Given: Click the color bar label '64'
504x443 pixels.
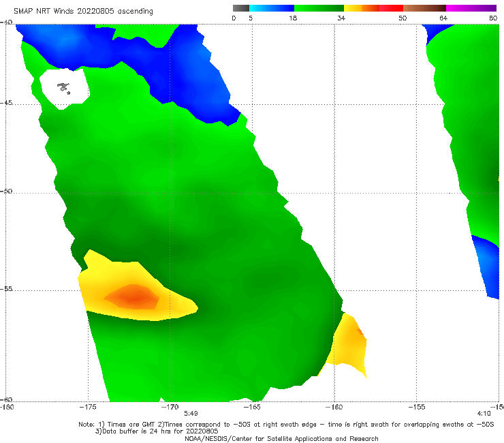Looking at the screenshot, I should pyautogui.click(x=443, y=18).
